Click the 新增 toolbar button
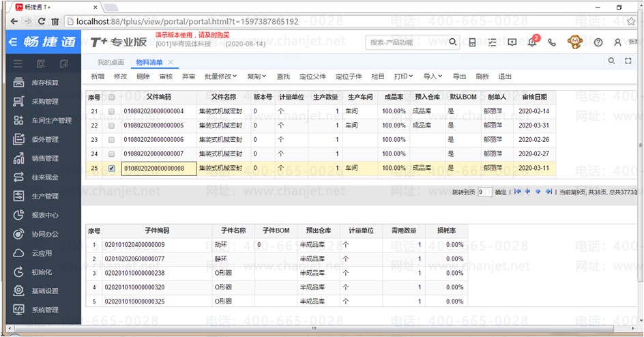644x337 pixels. click(x=98, y=76)
